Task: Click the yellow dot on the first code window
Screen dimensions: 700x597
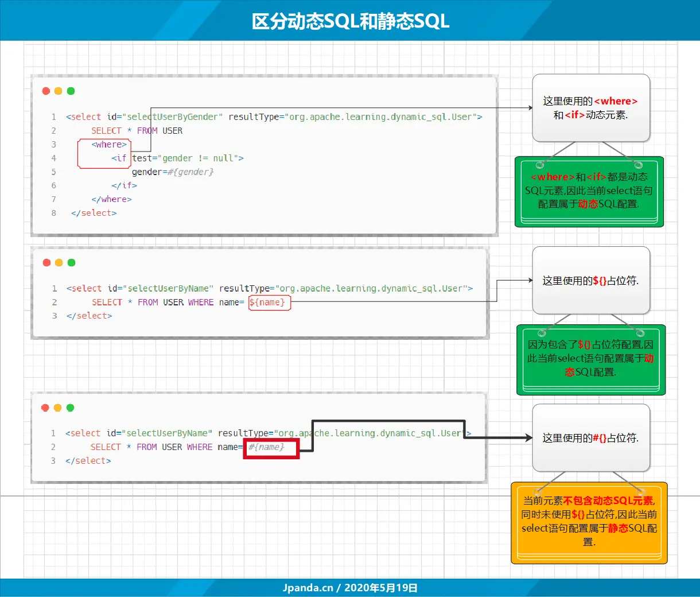Action: pyautogui.click(x=59, y=91)
